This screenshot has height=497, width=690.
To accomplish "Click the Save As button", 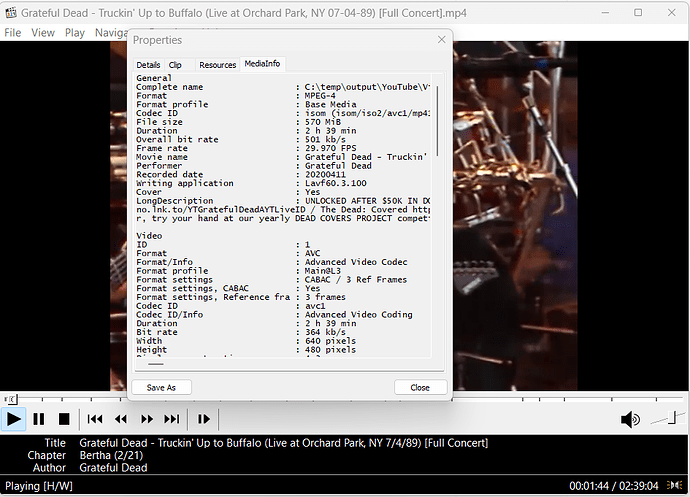I will click(161, 387).
